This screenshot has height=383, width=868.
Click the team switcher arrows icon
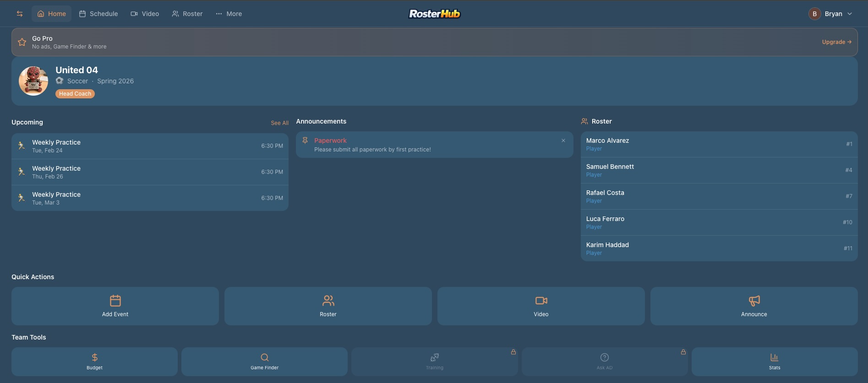click(20, 14)
